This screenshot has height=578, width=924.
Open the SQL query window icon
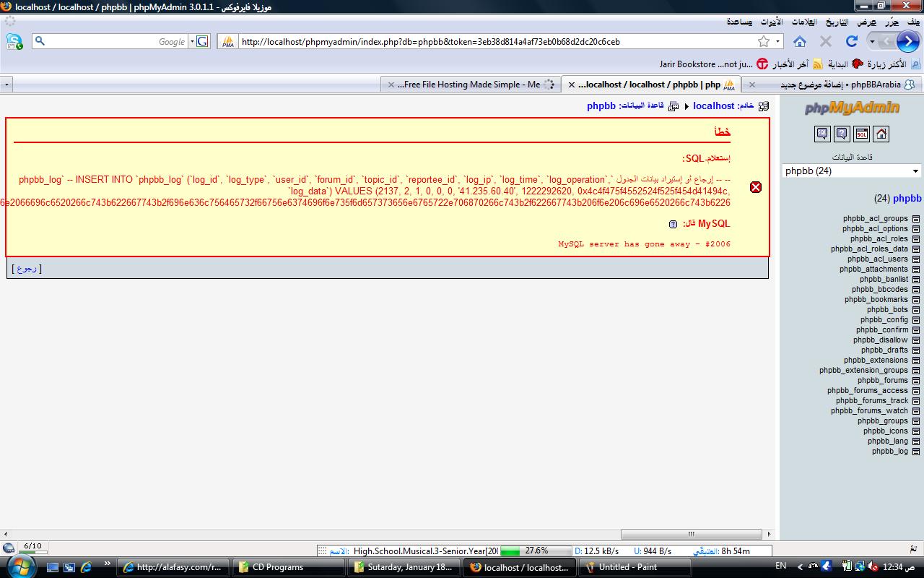point(861,134)
